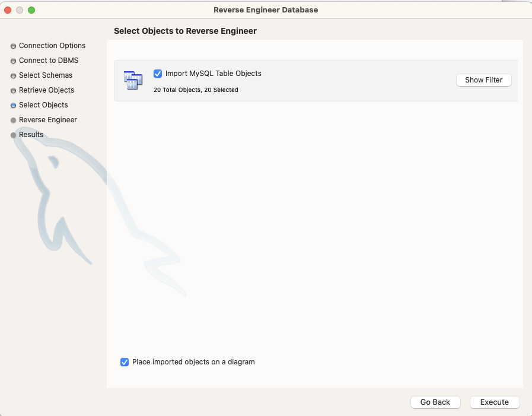Select the Results step
Screen dimensions: 532x416
pos(31,135)
